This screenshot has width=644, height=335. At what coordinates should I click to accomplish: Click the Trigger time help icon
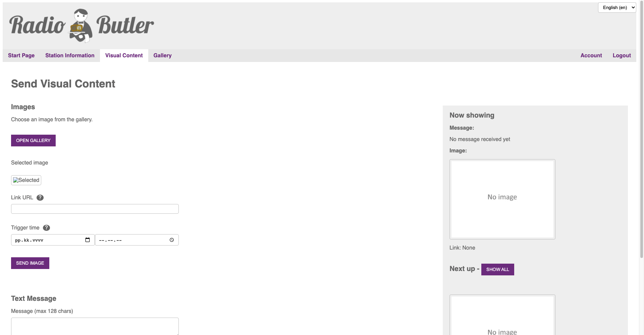[47, 228]
